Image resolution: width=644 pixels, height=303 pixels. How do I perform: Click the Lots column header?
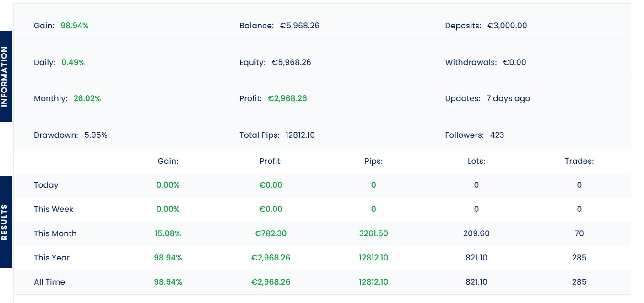[x=476, y=161]
